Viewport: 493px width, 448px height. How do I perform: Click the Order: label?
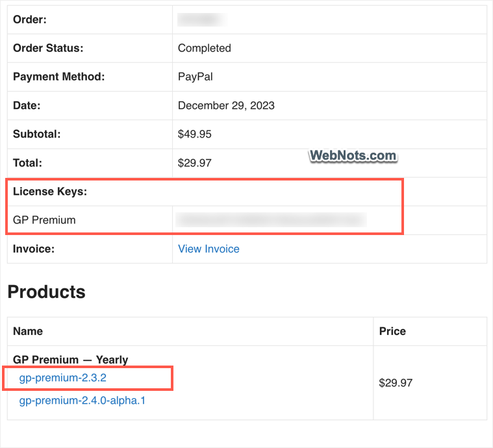coord(30,19)
